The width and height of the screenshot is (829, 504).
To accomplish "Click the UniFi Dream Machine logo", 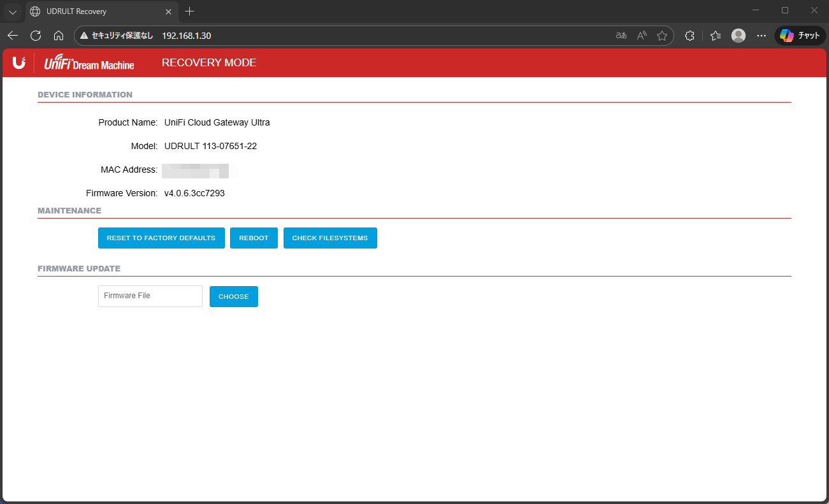I will pos(89,63).
